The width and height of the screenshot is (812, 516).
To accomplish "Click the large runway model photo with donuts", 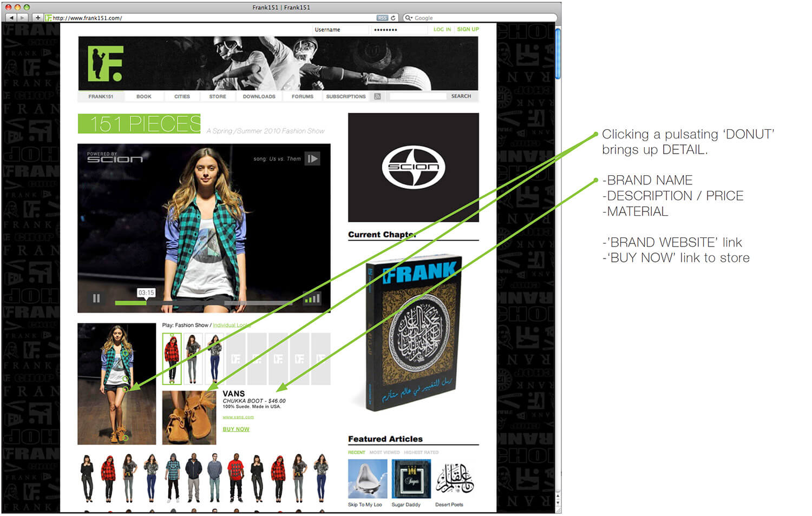I will [117, 384].
